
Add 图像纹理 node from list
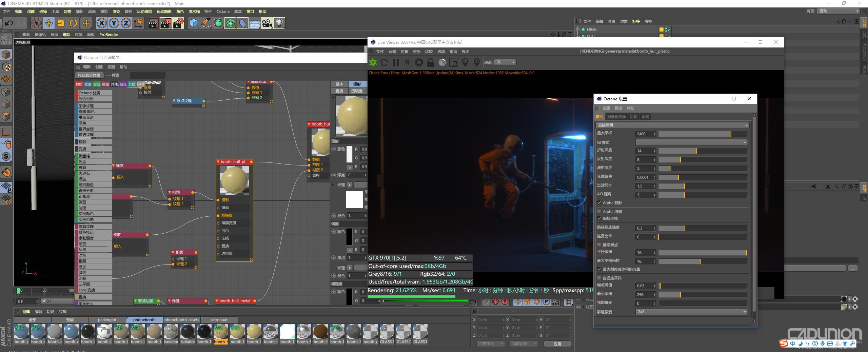[94, 106]
